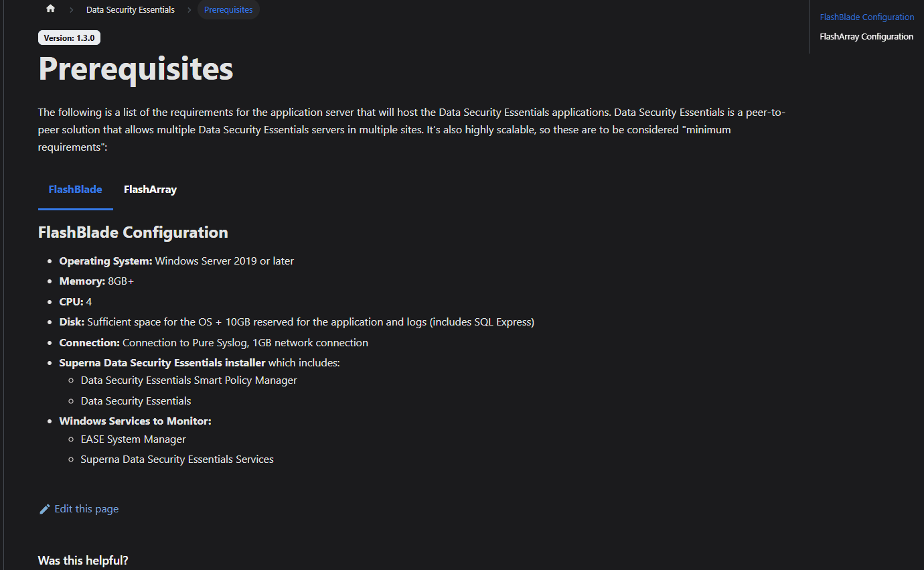Click the EASE System Manager list entry

click(x=133, y=439)
